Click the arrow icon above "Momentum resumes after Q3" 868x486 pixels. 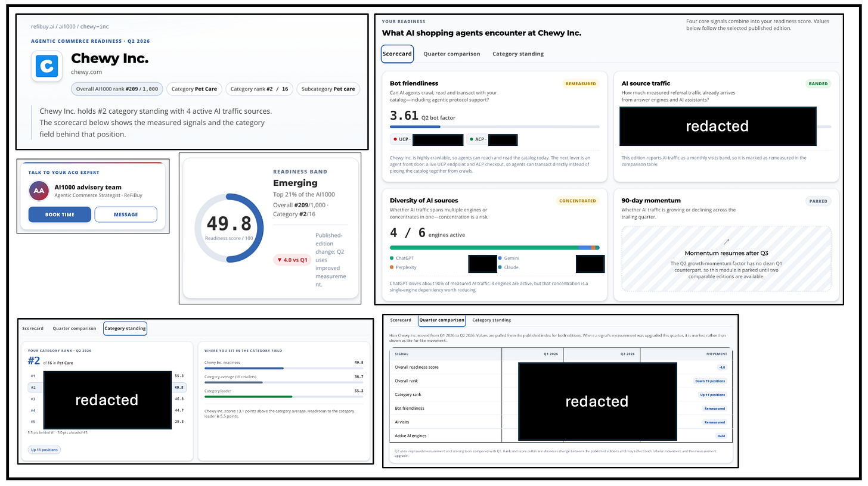click(726, 242)
